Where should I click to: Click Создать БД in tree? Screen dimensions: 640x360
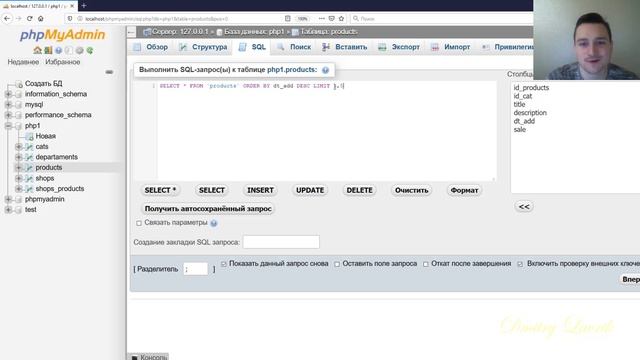pos(43,84)
